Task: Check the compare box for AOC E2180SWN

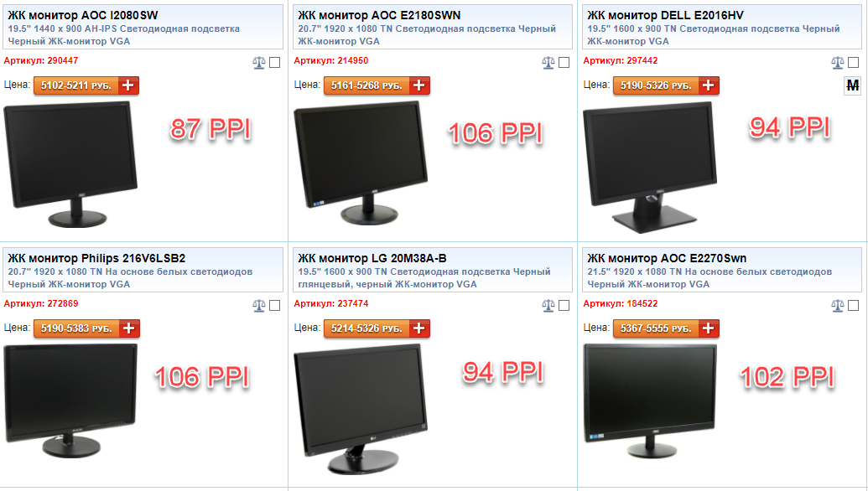Action: [564, 63]
